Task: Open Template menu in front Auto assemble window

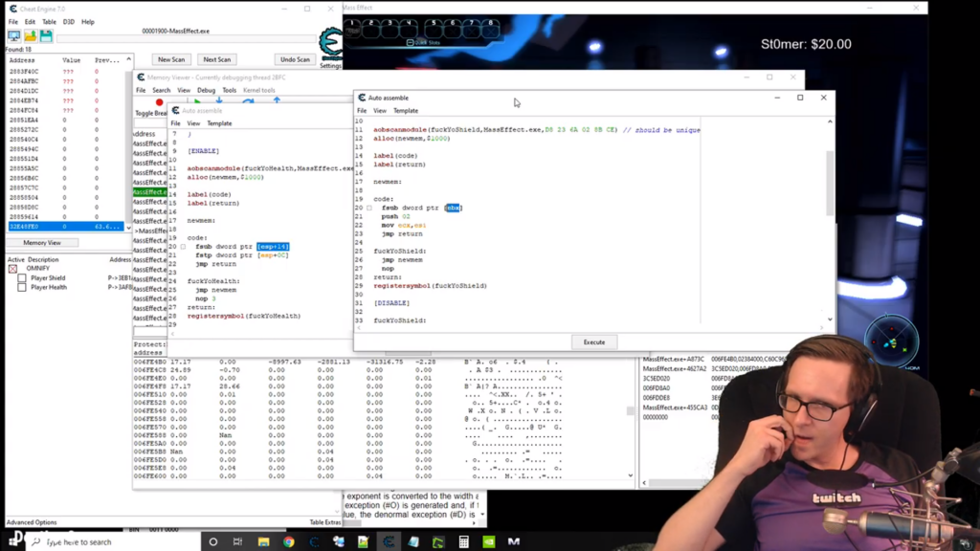Action: point(406,111)
